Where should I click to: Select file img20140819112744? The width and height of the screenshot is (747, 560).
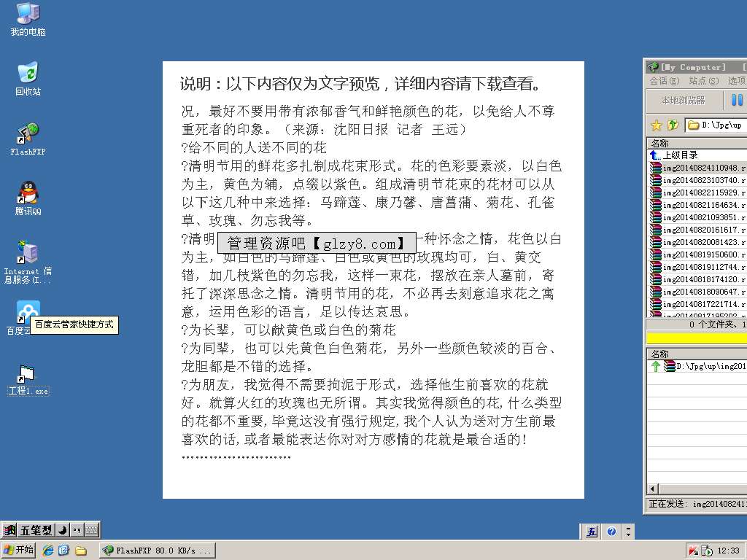coord(698,267)
